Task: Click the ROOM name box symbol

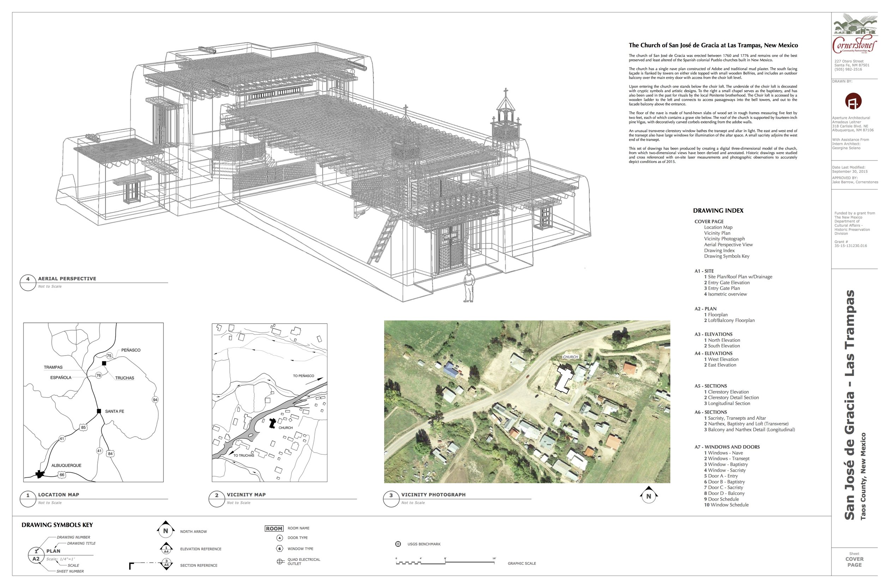Action: [274, 528]
